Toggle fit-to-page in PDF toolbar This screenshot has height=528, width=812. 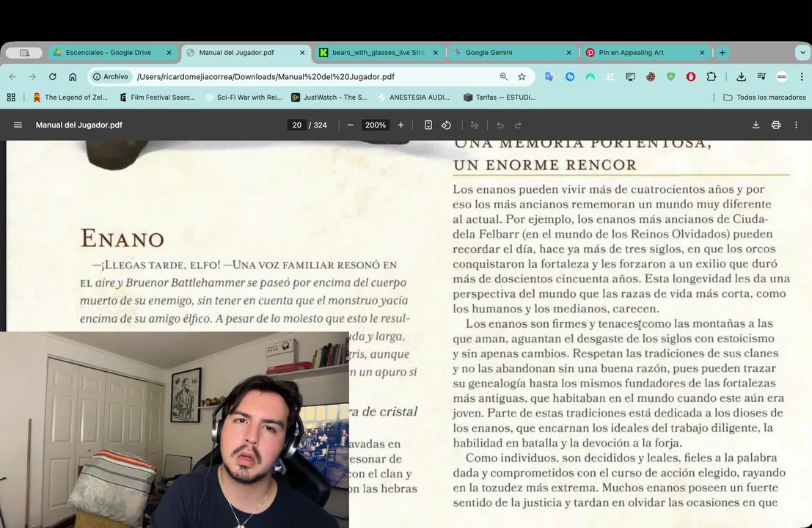(428, 125)
